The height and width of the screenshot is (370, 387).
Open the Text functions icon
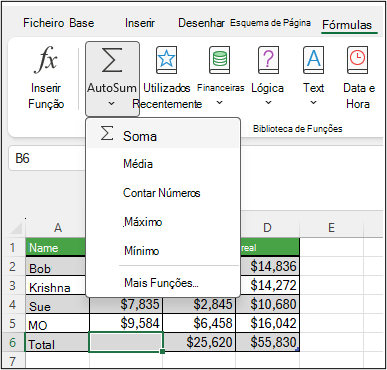coord(313,60)
